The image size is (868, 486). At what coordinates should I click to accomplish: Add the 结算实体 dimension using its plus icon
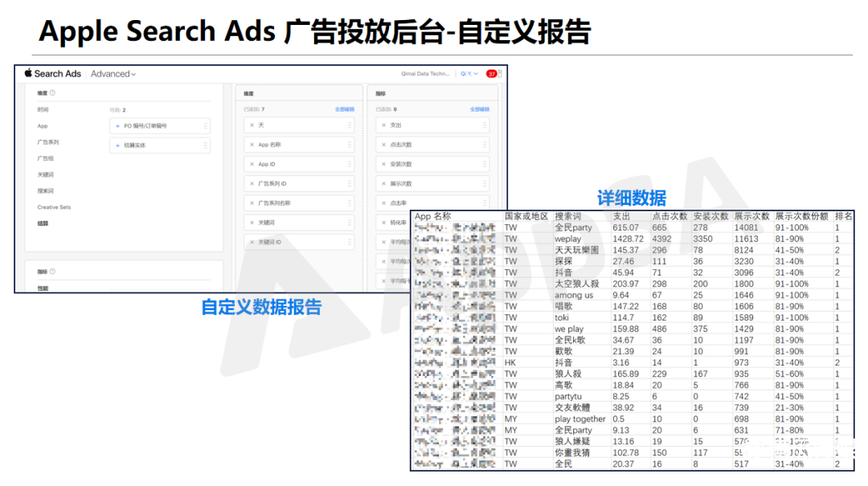pos(117,145)
